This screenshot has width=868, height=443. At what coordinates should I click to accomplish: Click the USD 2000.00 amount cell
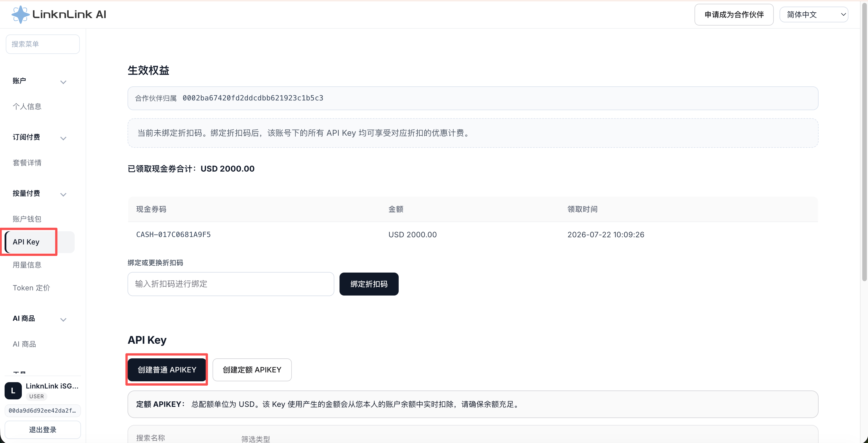tap(412, 235)
